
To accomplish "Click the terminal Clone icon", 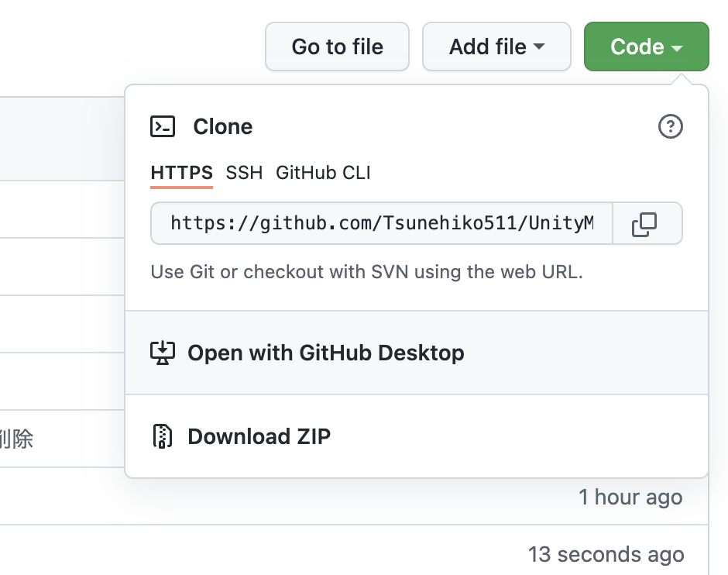I will [163, 126].
